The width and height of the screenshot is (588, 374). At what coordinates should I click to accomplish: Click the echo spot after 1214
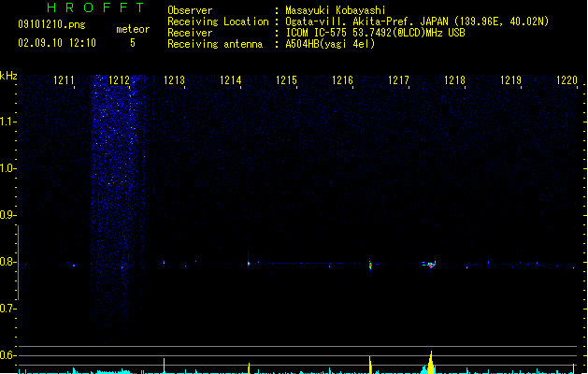pyautogui.click(x=249, y=264)
